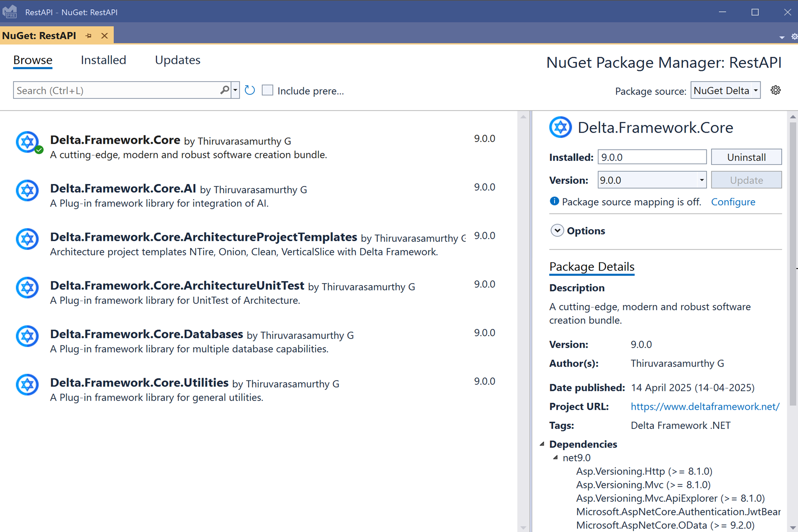
Task: Click the Delta.Framework.Core package icon in list
Action: pos(28,142)
